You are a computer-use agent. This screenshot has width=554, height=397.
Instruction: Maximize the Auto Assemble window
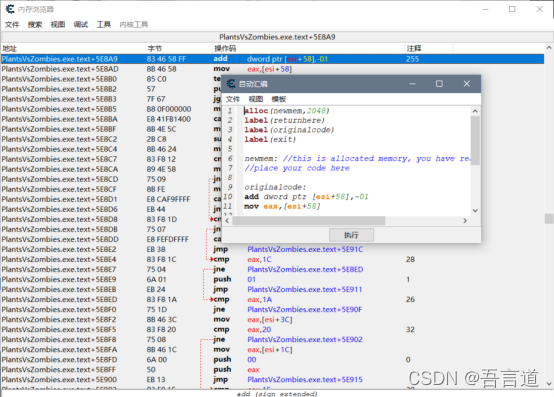(439, 84)
